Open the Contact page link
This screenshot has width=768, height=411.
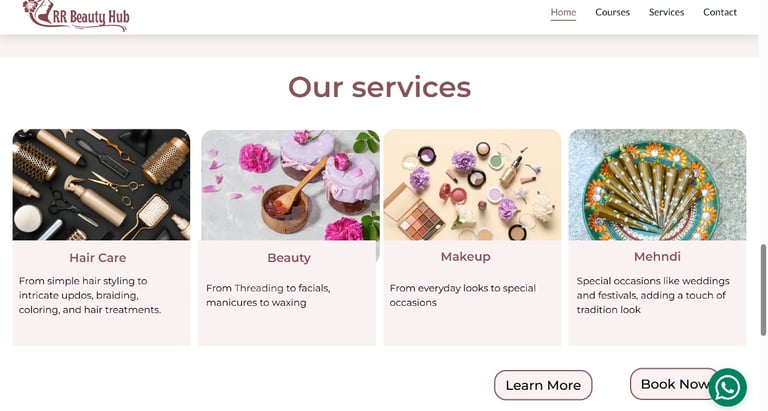720,12
